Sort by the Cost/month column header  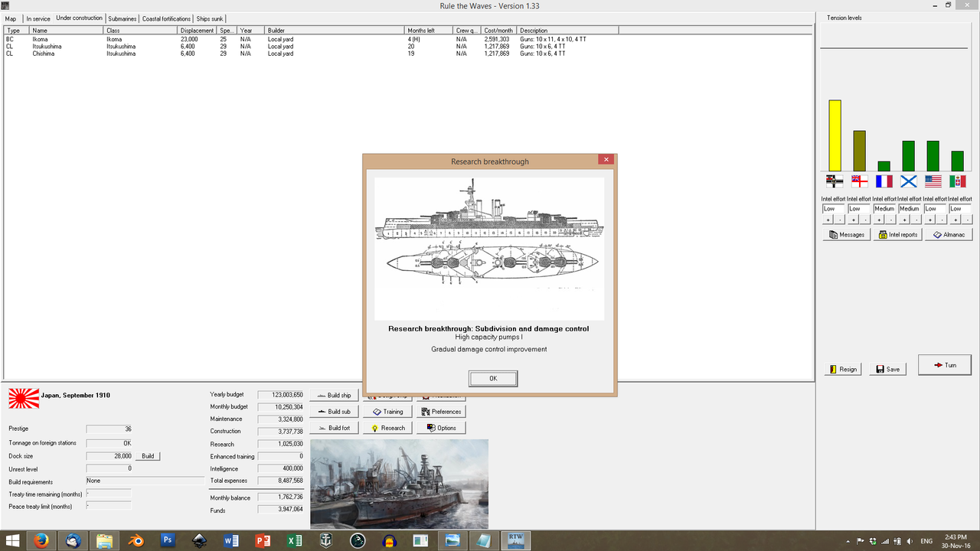[x=500, y=31]
